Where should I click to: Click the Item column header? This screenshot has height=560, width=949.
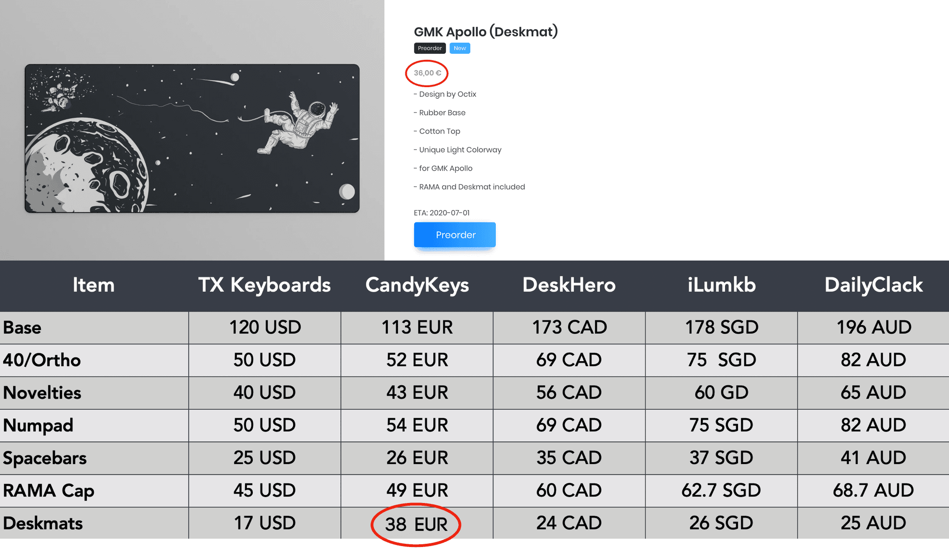point(94,285)
